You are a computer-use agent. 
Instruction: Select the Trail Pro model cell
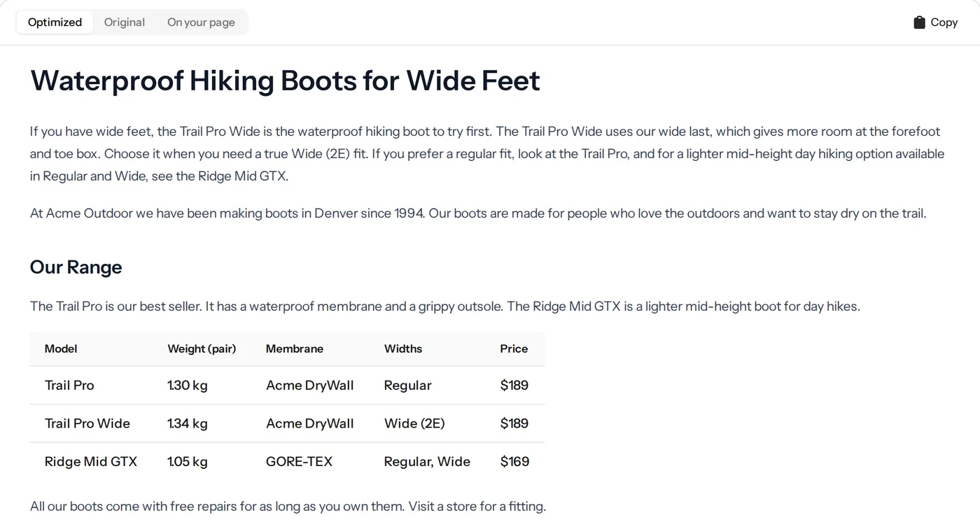pos(69,386)
